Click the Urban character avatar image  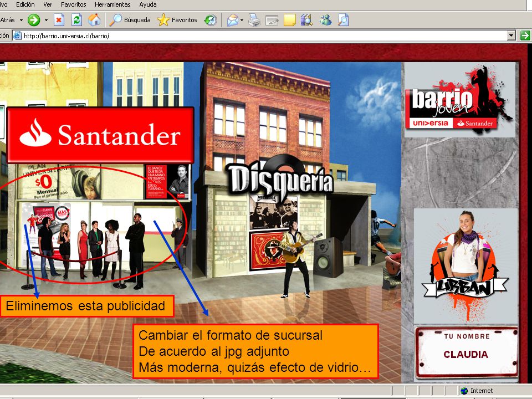point(465,265)
